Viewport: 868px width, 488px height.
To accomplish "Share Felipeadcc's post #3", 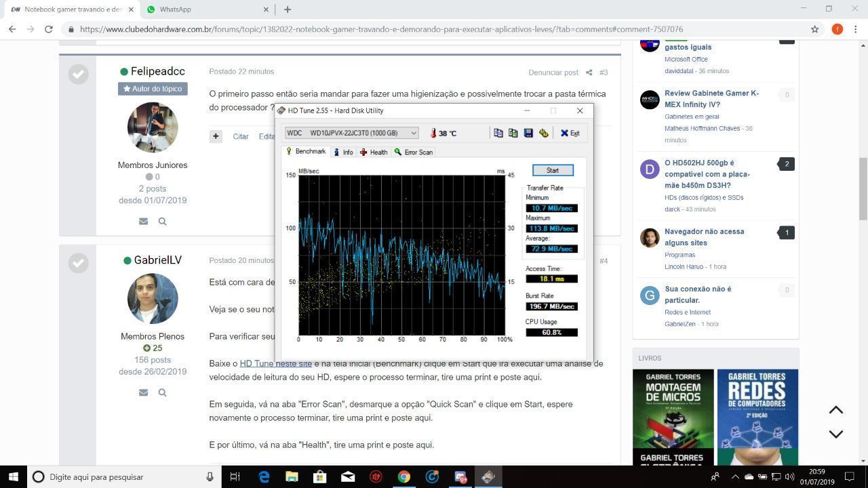I will click(x=589, y=73).
